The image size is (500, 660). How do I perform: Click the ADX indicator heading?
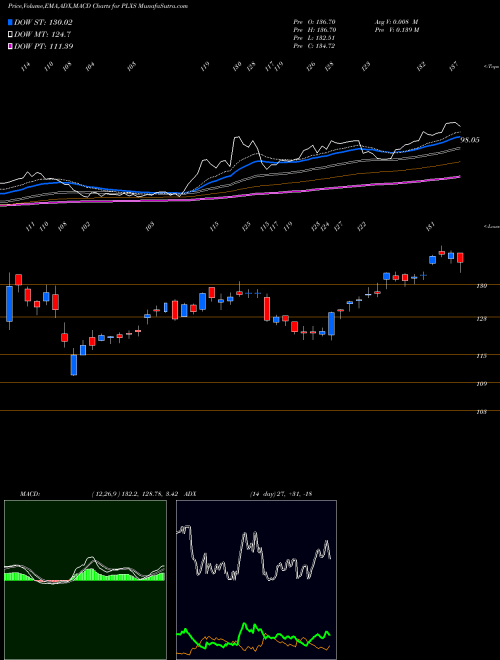click(x=190, y=494)
